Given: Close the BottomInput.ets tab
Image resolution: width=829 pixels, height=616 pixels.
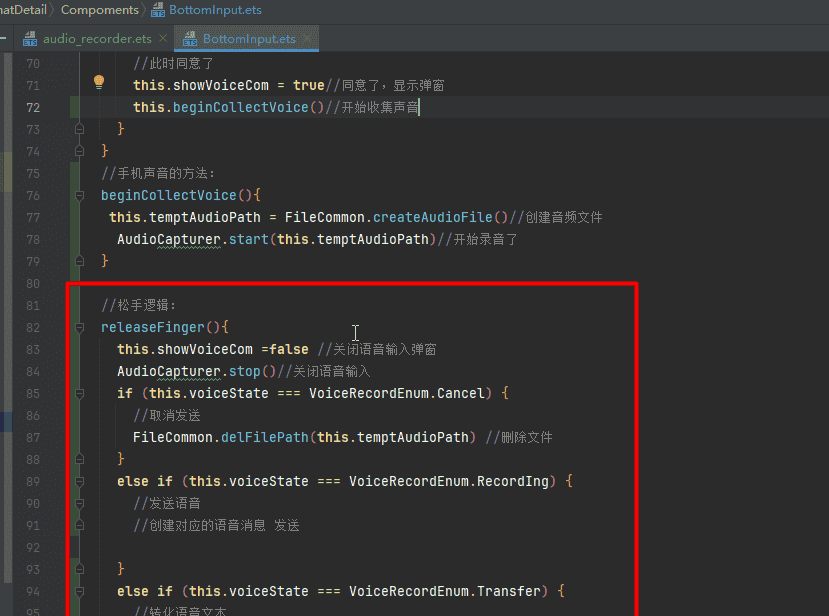Looking at the screenshot, I should [x=307, y=39].
